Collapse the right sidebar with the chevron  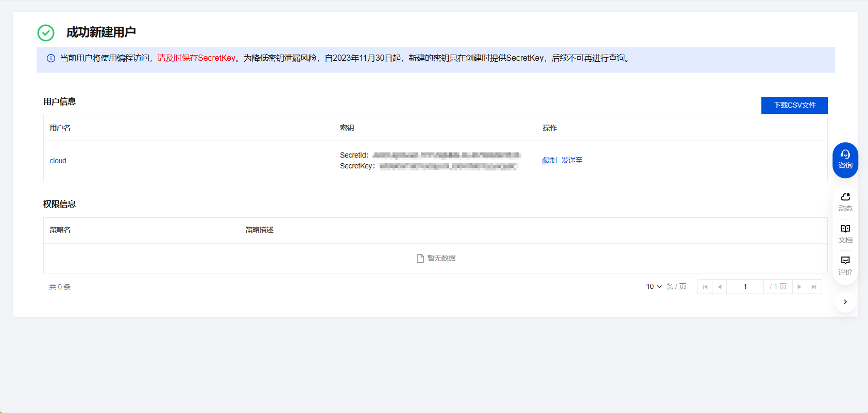(x=845, y=302)
